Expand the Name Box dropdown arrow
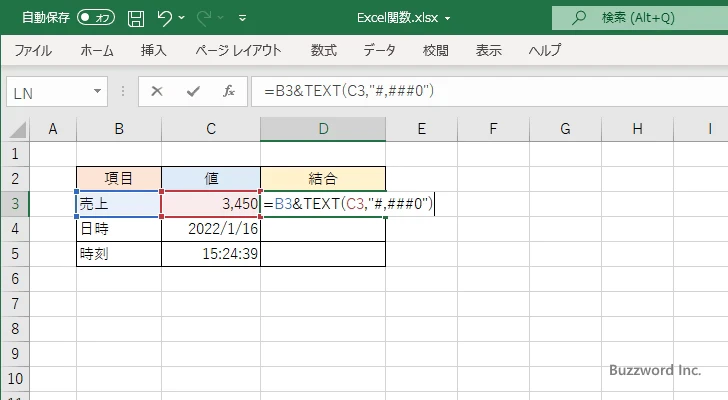This screenshot has width=728, height=400. coord(98,91)
